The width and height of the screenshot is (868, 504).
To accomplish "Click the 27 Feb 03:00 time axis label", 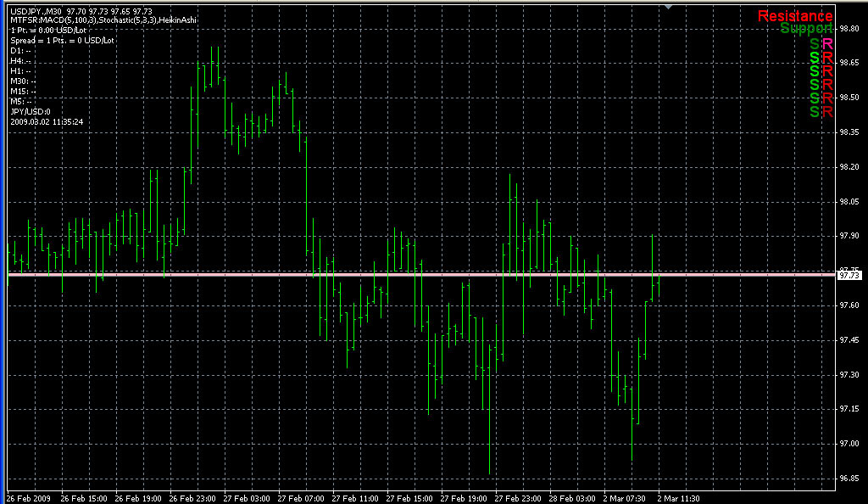I will 248,498.
